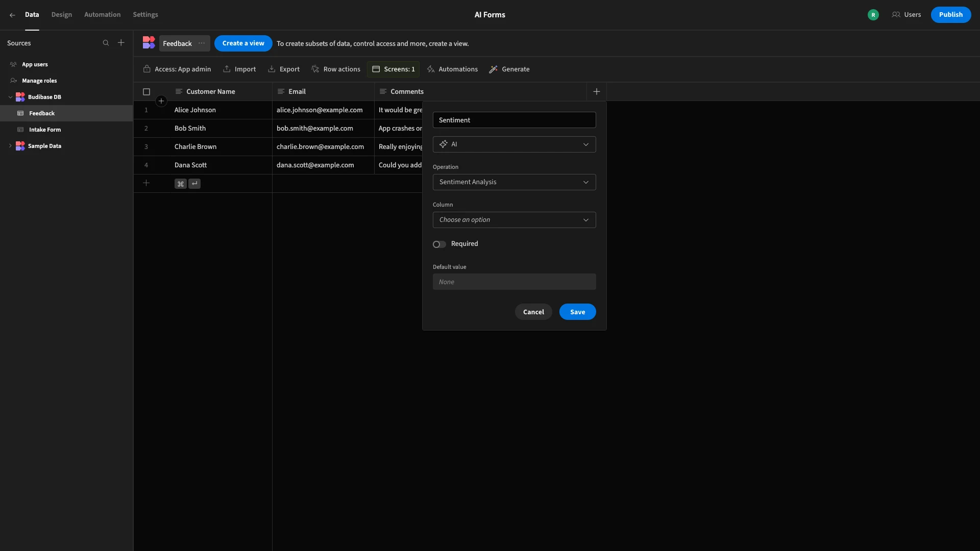Add a new source with plus icon

coord(121,43)
